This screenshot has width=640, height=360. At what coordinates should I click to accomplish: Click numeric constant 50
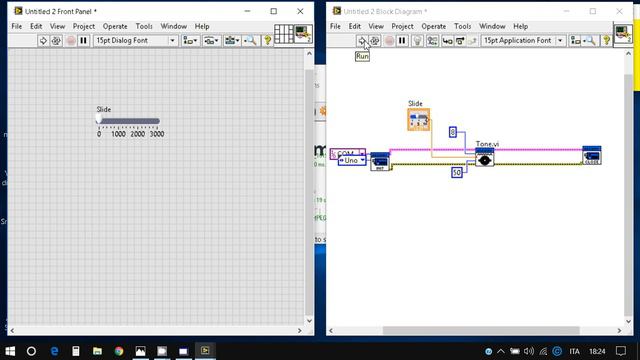click(457, 172)
